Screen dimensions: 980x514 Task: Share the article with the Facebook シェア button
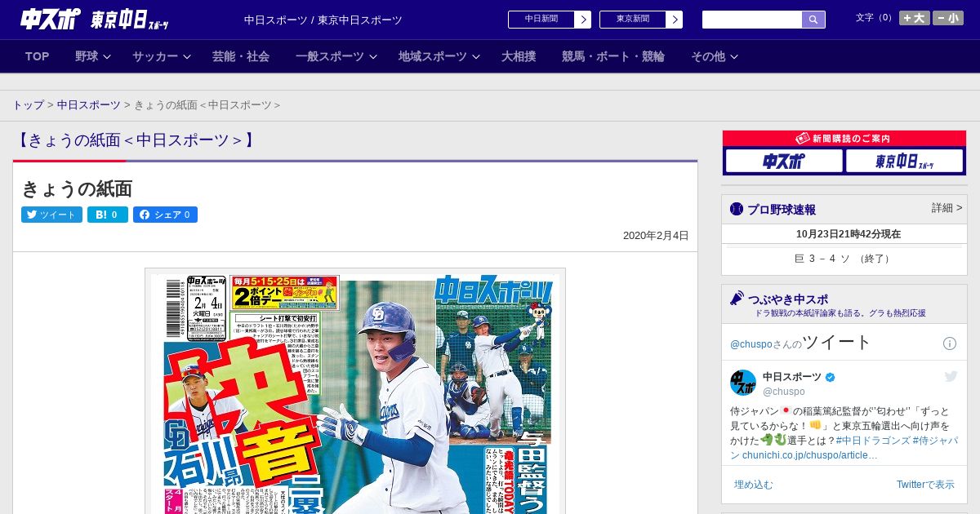coord(165,215)
